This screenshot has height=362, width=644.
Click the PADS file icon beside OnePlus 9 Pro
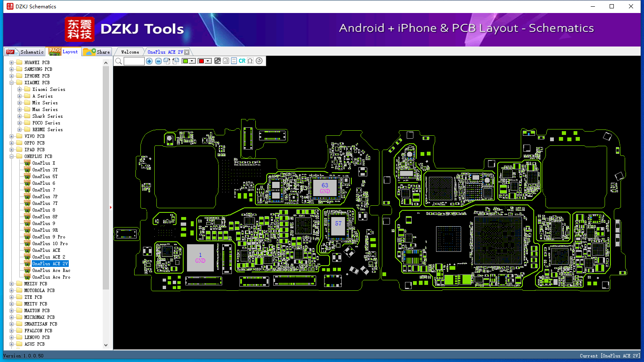27,237
